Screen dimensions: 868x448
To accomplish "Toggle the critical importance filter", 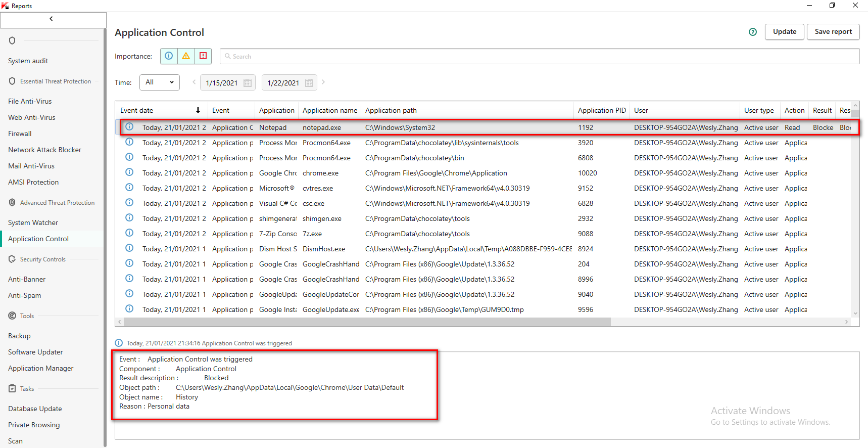I will [x=203, y=56].
